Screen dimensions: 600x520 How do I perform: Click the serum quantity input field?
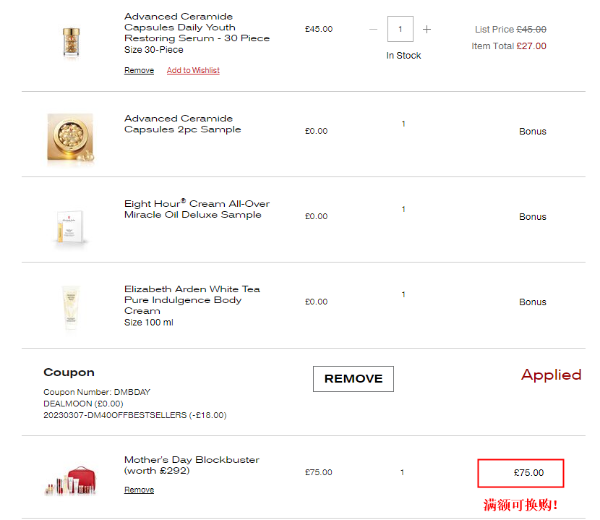pyautogui.click(x=401, y=30)
